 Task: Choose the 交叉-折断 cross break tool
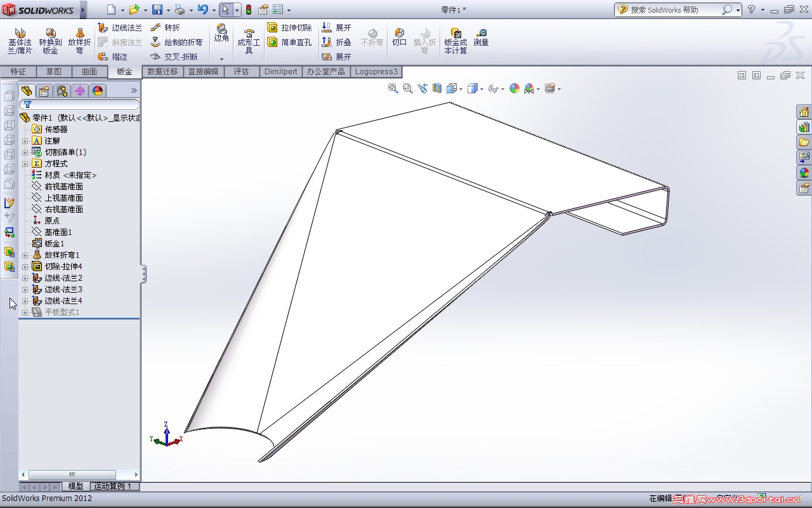[174, 57]
